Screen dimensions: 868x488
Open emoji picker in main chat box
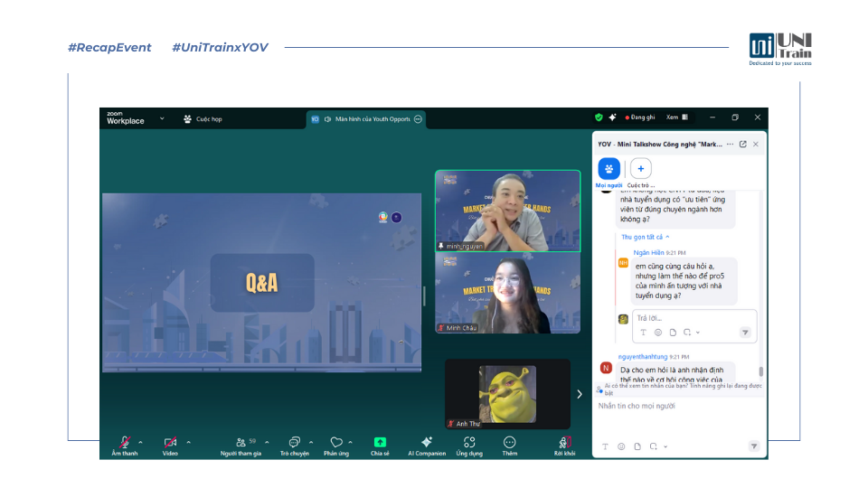click(x=621, y=446)
